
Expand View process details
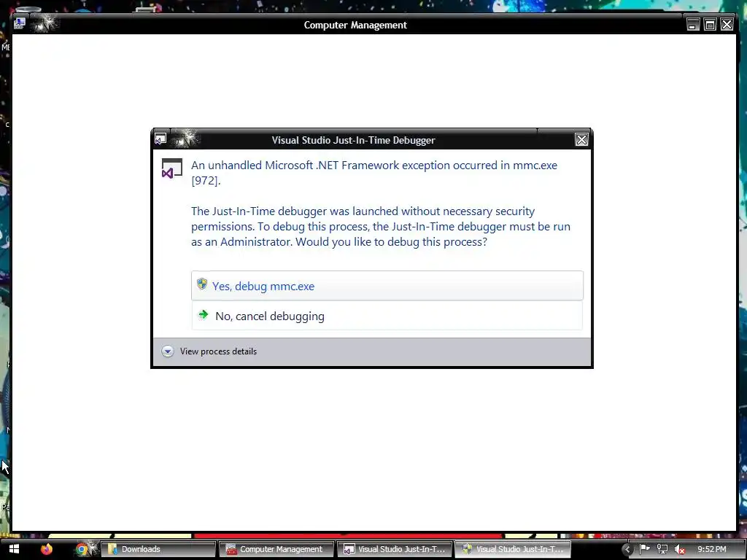click(x=209, y=351)
